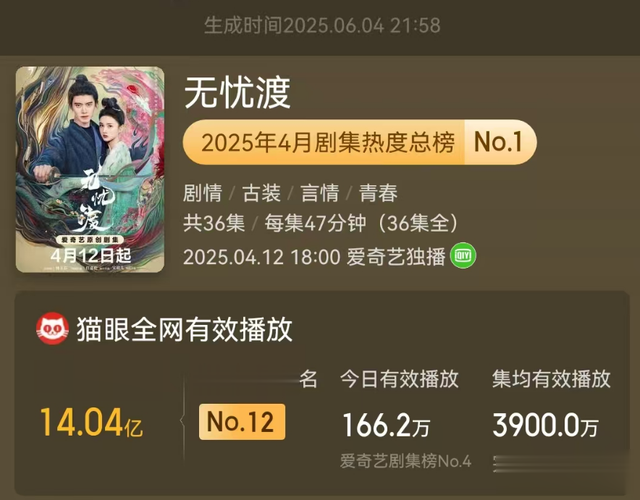The image size is (640, 500).
Task: Click the 猫眼全网有效播放 section header
Action: pos(184,329)
